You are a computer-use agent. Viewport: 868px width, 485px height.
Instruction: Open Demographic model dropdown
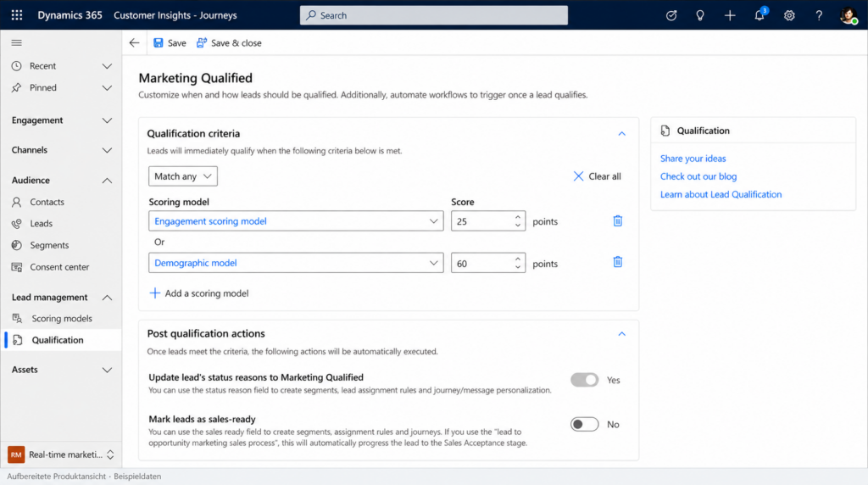(x=296, y=263)
